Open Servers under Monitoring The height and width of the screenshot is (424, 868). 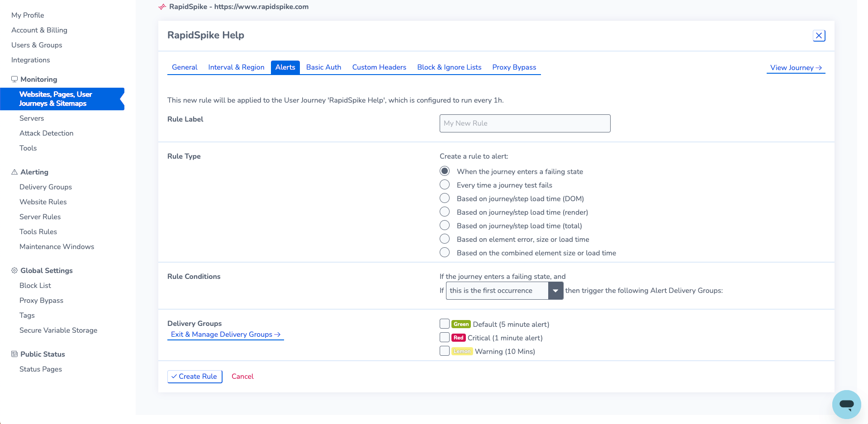pos(32,118)
